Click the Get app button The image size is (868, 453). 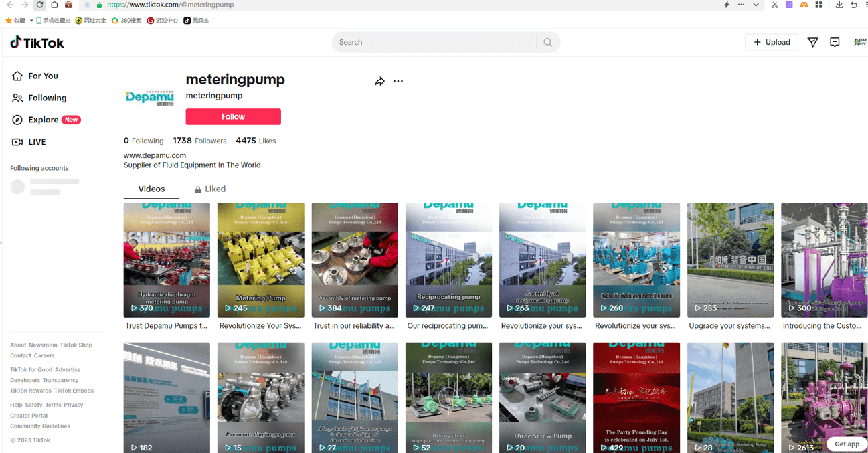[847, 444]
